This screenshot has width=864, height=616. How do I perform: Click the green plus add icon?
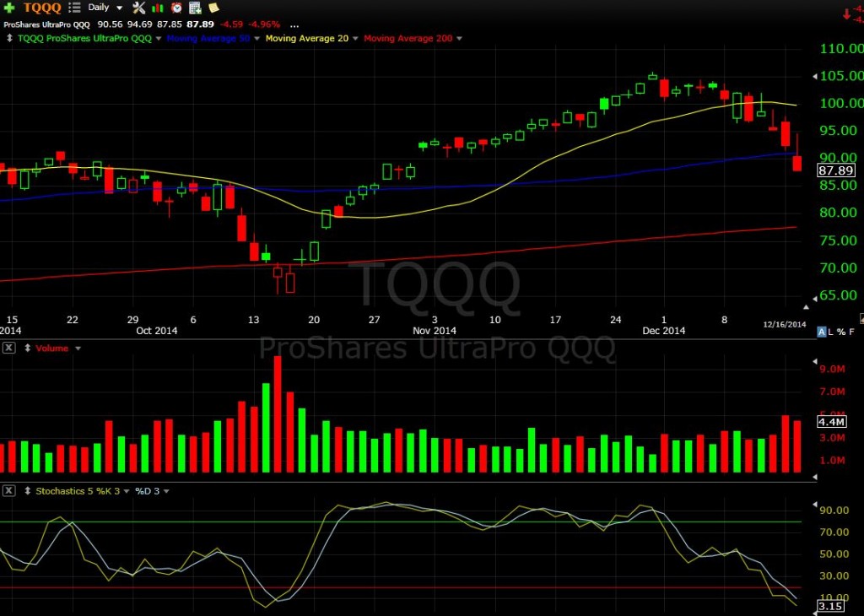(9, 8)
